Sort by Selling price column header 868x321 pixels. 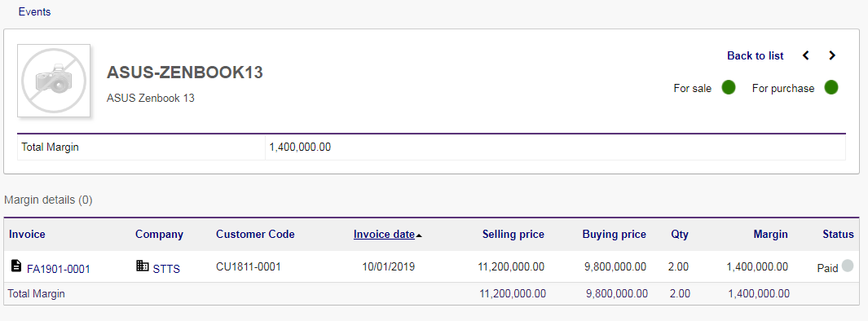point(513,234)
